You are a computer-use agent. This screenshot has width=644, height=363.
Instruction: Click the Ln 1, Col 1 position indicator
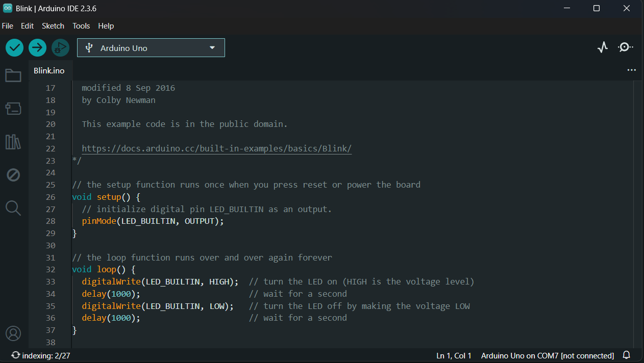[x=454, y=355]
